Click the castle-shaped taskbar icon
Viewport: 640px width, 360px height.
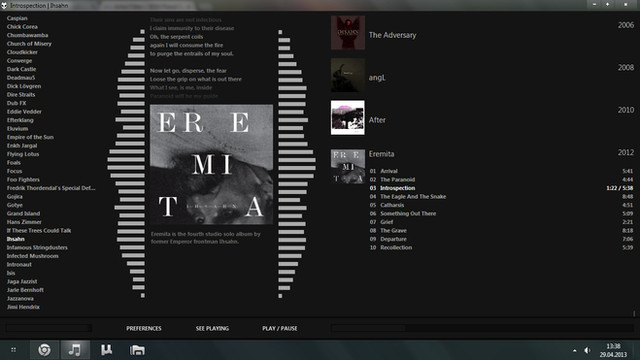pos(107,349)
